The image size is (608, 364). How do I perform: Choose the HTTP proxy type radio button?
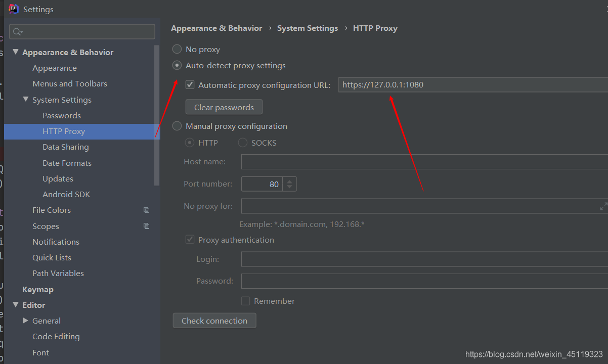point(190,143)
